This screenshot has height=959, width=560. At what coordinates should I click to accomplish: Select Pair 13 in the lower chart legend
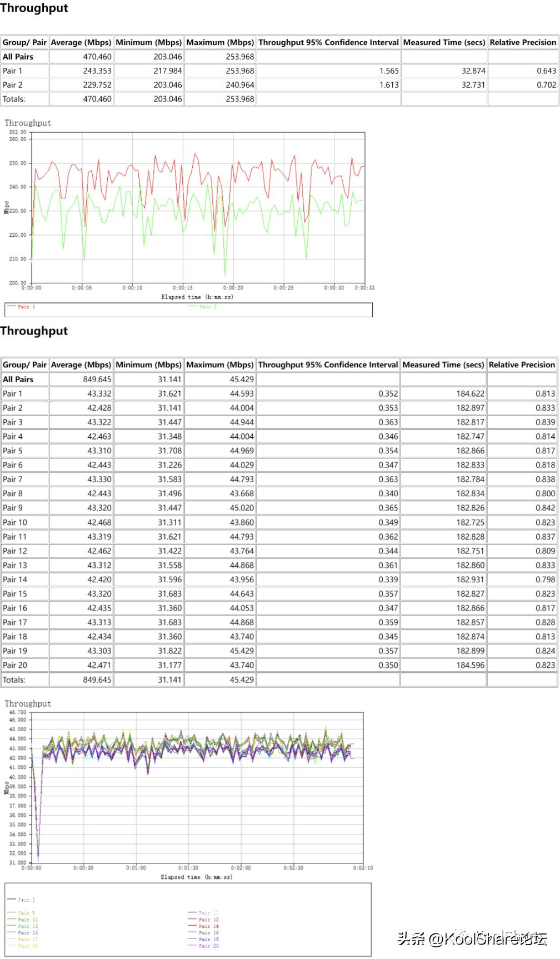click(x=23, y=926)
